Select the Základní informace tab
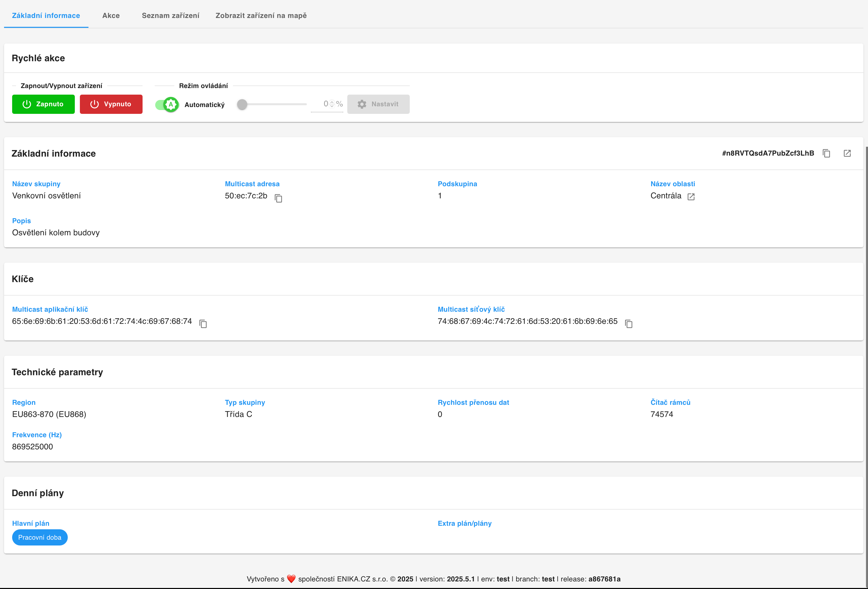868x589 pixels. [46, 15]
